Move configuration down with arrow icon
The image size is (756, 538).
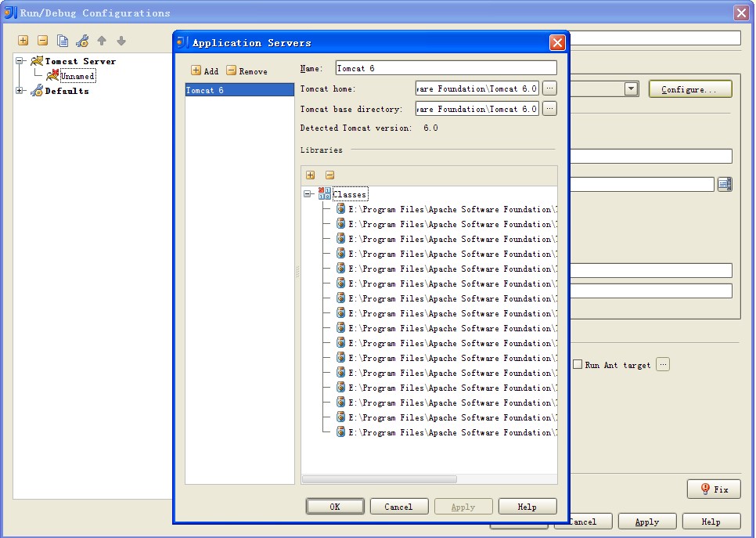click(122, 40)
